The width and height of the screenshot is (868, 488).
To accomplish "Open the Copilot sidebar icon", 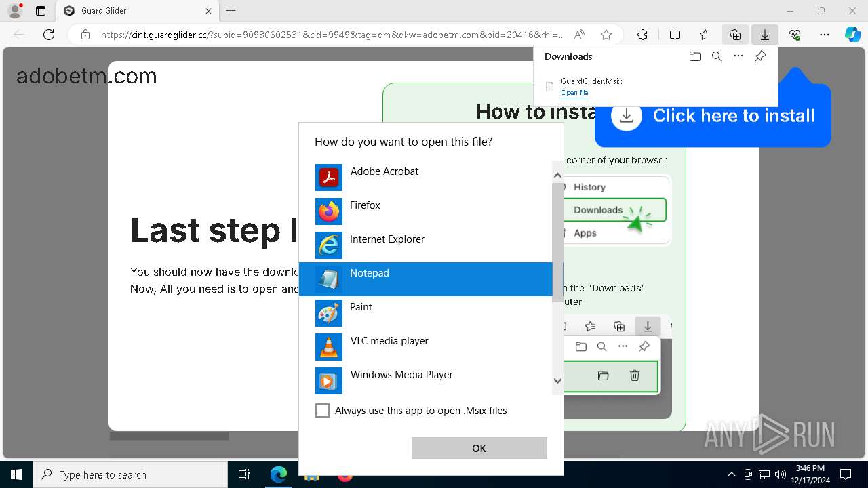I will point(853,35).
